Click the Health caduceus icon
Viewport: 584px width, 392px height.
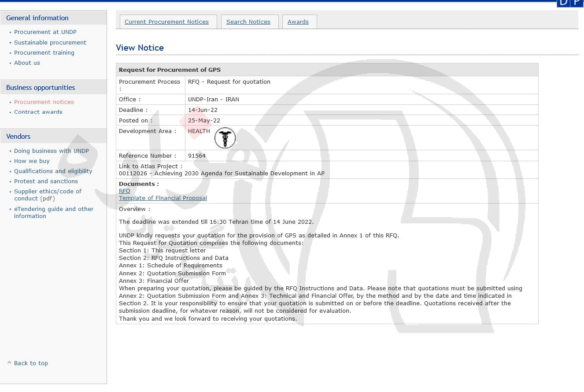tap(225, 138)
